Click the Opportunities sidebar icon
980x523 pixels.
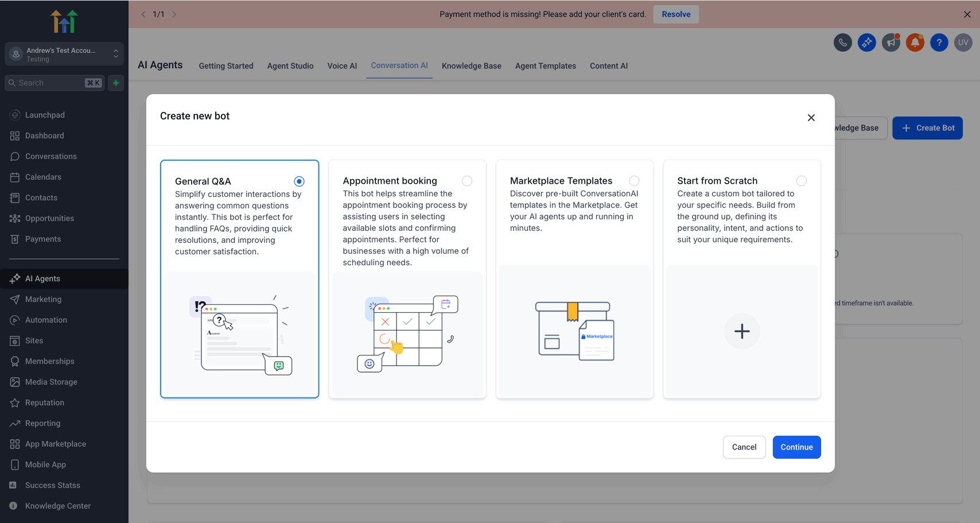coord(15,218)
